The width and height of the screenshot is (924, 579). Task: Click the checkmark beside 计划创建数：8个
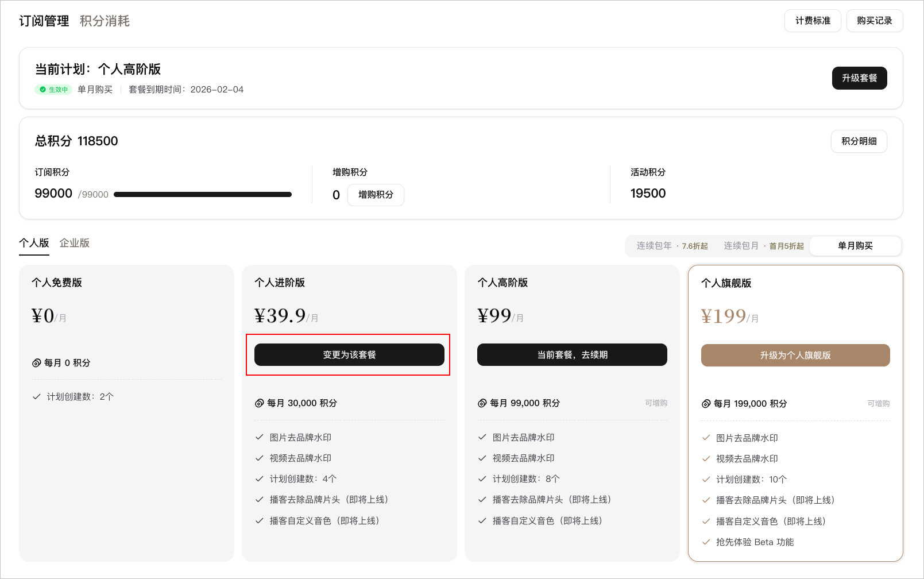(x=482, y=479)
